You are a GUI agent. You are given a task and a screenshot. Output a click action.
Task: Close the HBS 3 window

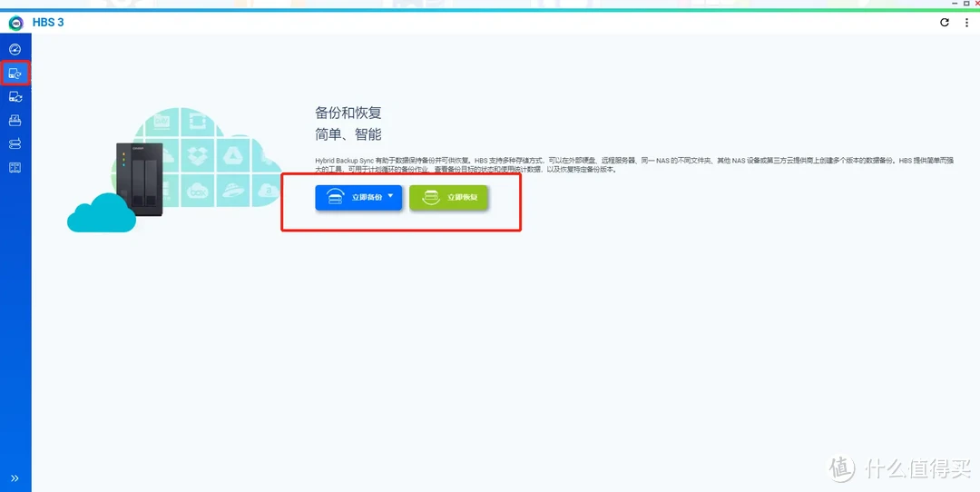pyautogui.click(x=976, y=3)
